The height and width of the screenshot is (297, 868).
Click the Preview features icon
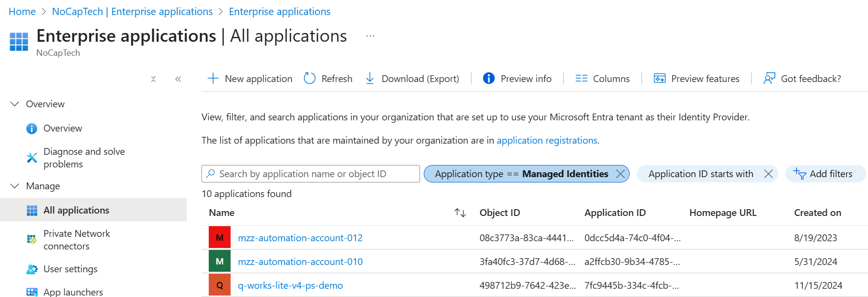coord(660,79)
